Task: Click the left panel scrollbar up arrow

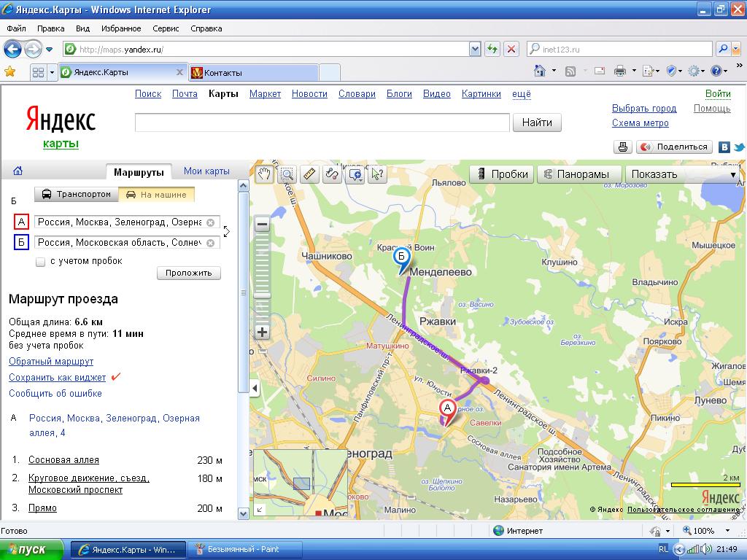Action: pyautogui.click(x=243, y=186)
